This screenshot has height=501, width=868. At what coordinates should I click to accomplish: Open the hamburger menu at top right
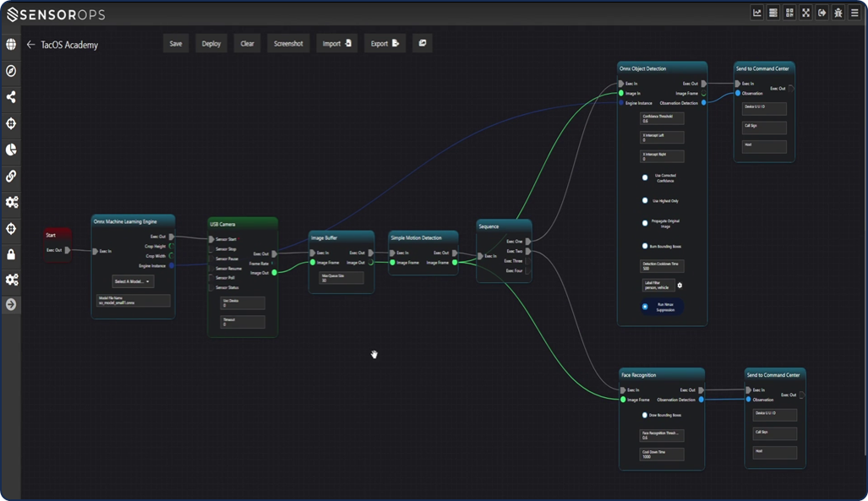coord(854,13)
